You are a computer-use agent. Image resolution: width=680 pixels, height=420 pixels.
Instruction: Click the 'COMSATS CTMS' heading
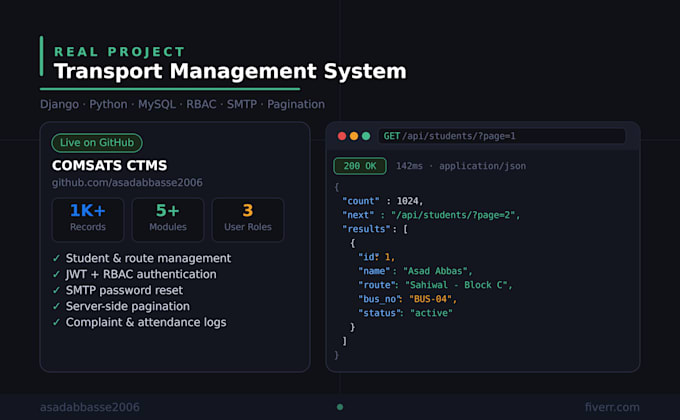[x=109, y=165]
